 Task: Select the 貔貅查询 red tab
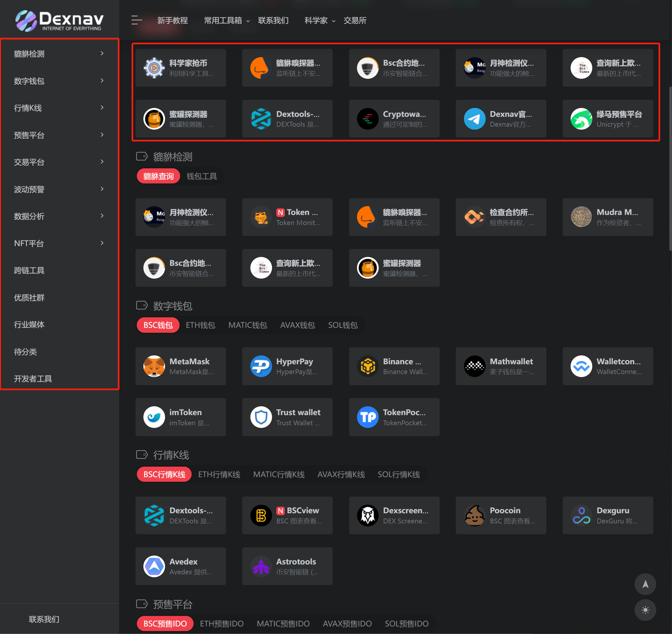pos(158,176)
